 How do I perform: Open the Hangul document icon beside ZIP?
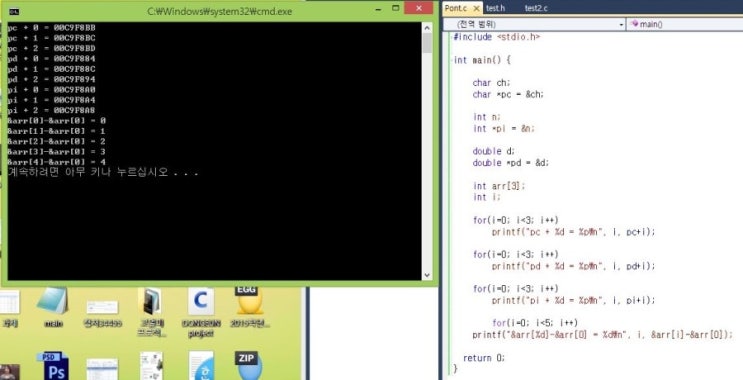[x=201, y=365]
